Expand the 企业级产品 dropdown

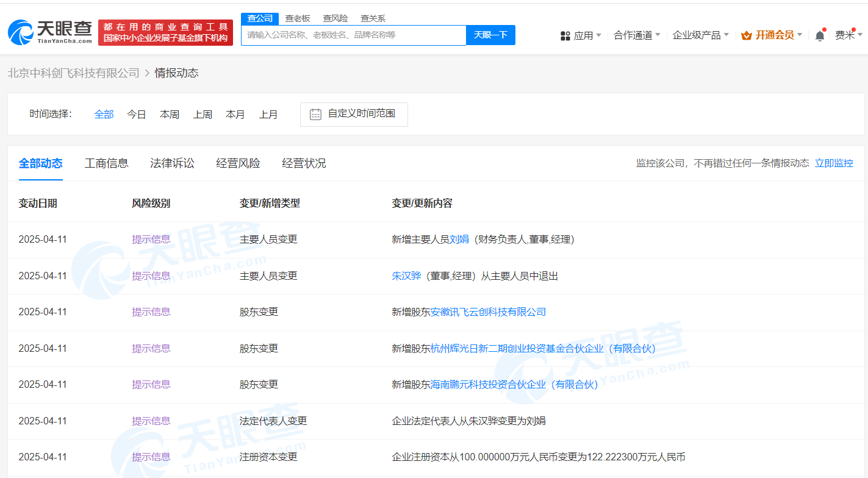coord(700,35)
